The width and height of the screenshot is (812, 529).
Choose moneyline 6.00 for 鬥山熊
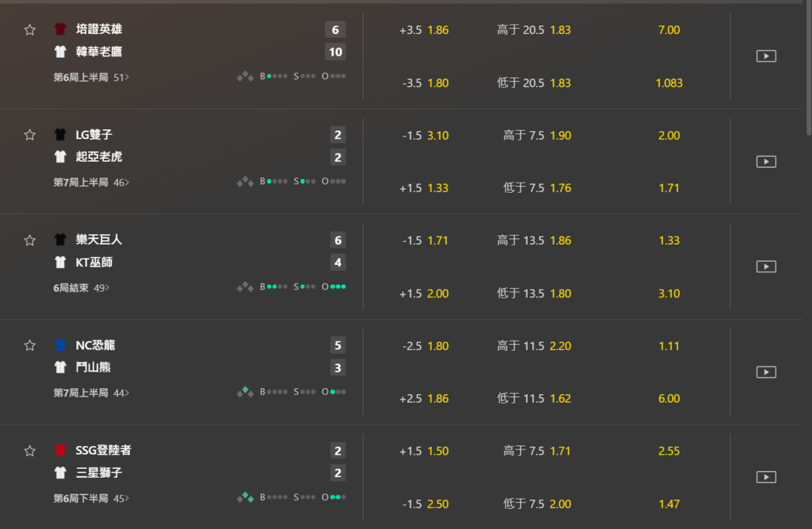click(x=669, y=398)
